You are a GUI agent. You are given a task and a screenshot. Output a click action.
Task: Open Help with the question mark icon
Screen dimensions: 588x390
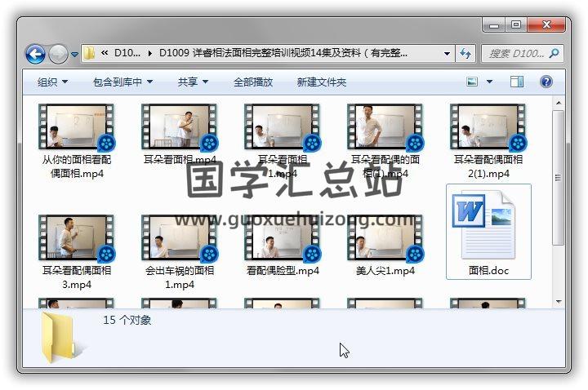coord(546,82)
